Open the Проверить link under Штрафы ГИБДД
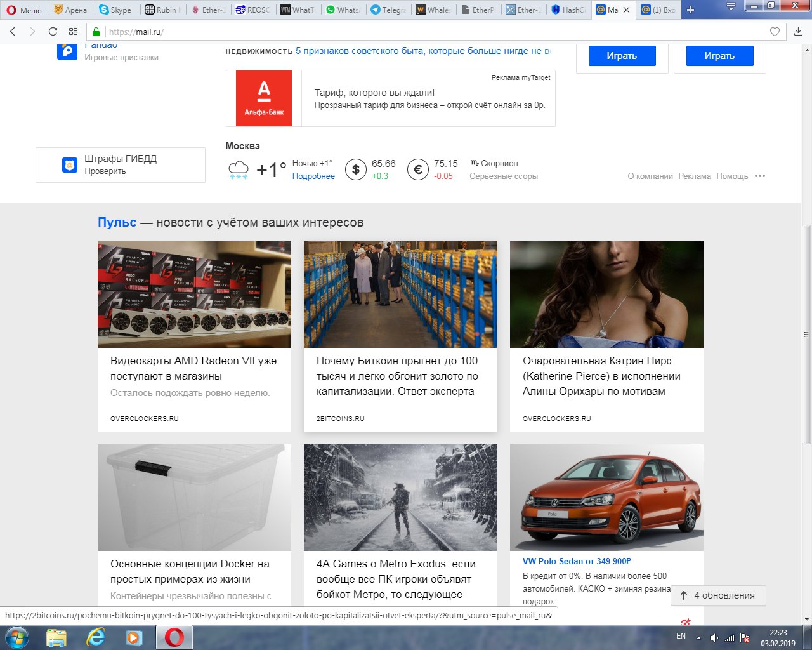 coord(105,171)
